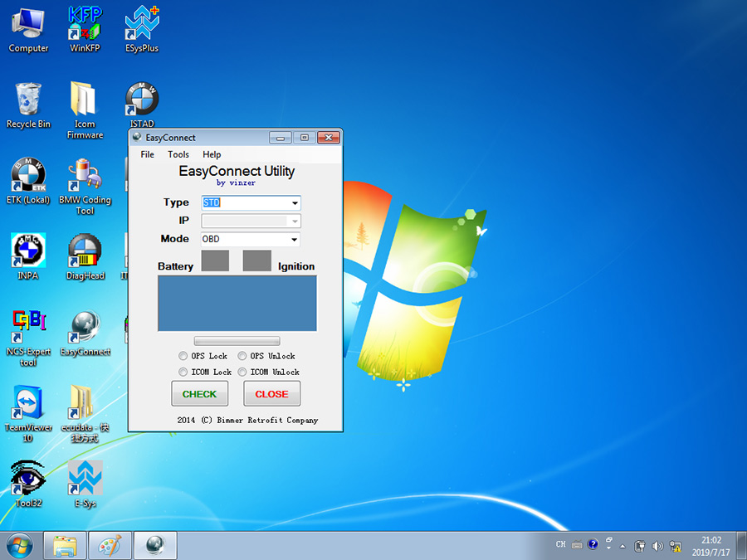Click the Show Desktop strip by the clock
Screen dimensions: 747x560
click(x=742, y=546)
